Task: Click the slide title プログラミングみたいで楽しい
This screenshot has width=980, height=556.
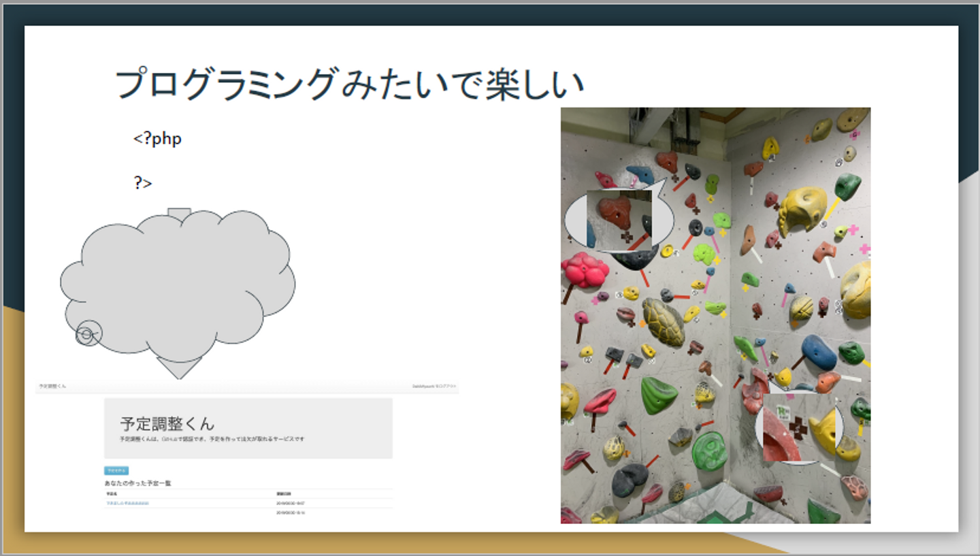Action: (350, 85)
